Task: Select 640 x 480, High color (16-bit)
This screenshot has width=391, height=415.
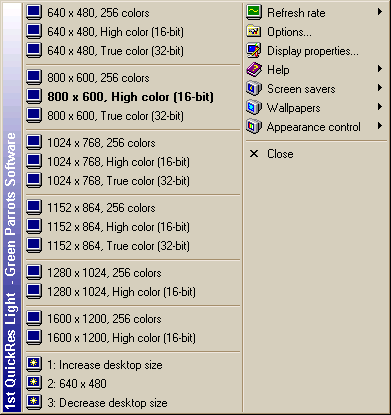Action: (x=133, y=32)
